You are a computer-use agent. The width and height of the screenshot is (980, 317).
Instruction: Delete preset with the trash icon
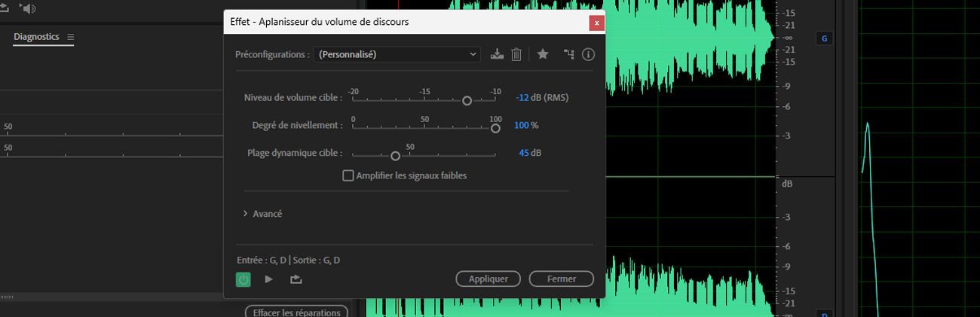tap(516, 54)
